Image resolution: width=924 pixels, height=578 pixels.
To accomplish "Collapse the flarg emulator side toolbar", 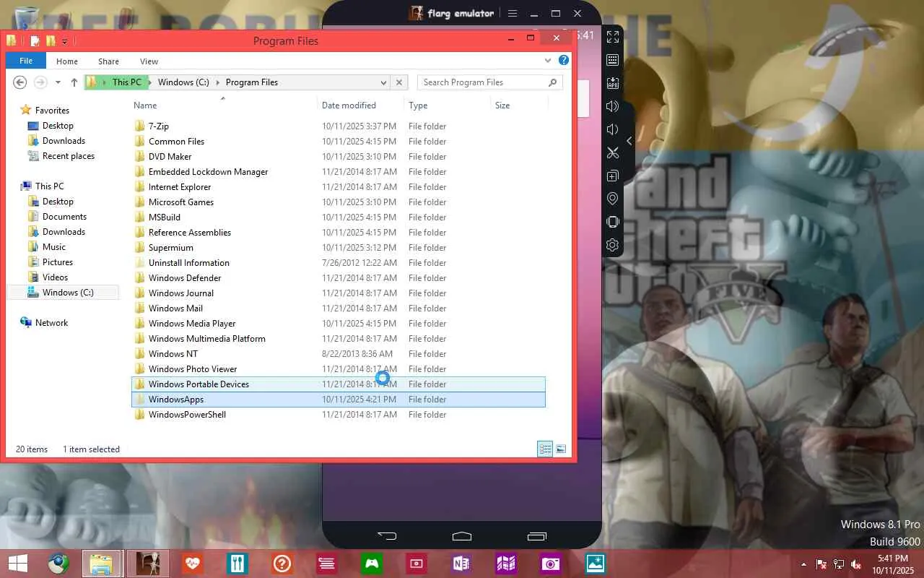I will coord(629,141).
